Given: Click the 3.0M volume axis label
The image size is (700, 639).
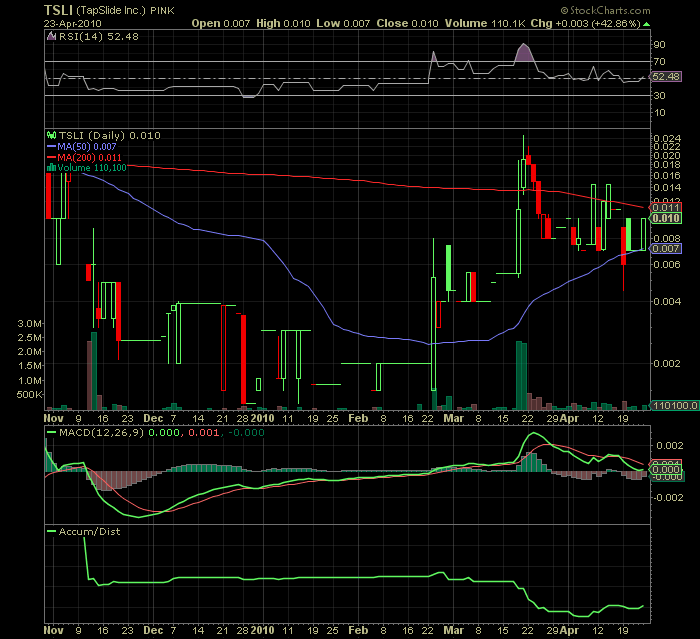Looking at the screenshot, I should point(29,323).
